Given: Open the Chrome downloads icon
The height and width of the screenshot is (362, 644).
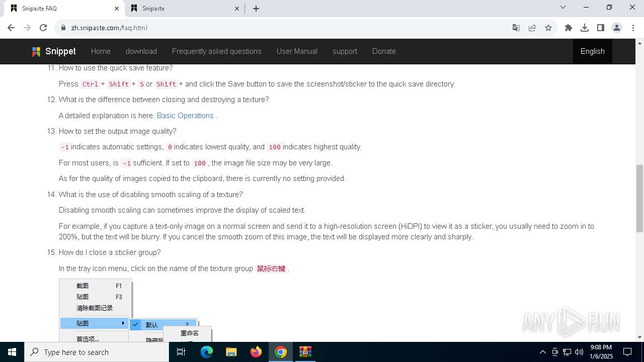Looking at the screenshot, I should (x=585, y=28).
